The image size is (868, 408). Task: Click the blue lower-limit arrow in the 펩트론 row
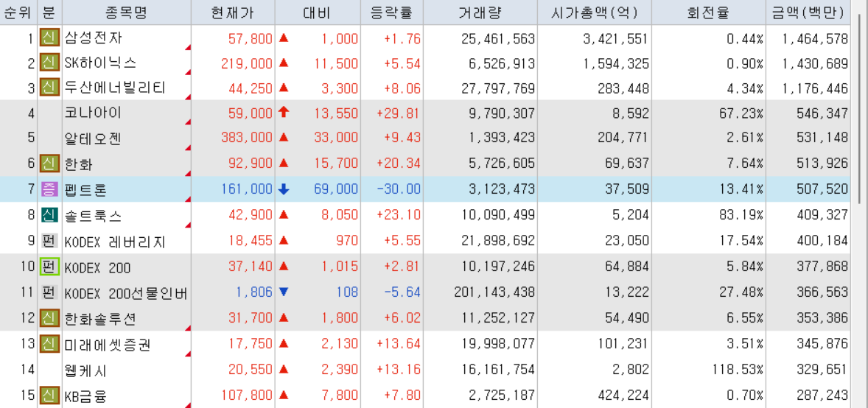coord(284,189)
